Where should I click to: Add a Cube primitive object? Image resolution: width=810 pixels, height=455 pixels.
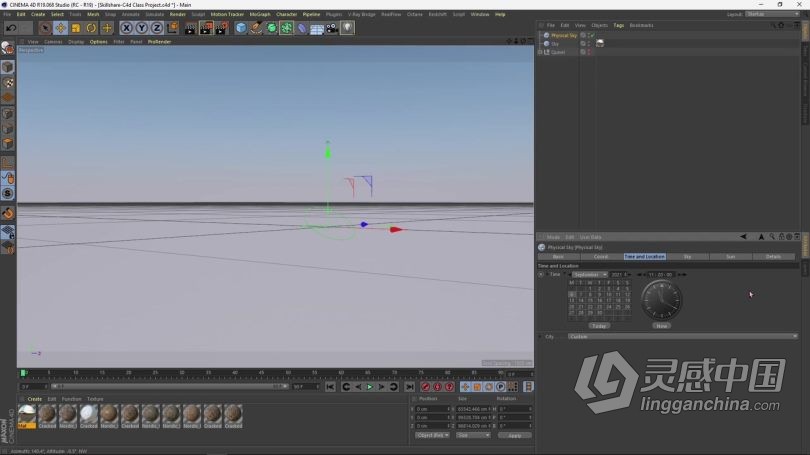pos(241,28)
